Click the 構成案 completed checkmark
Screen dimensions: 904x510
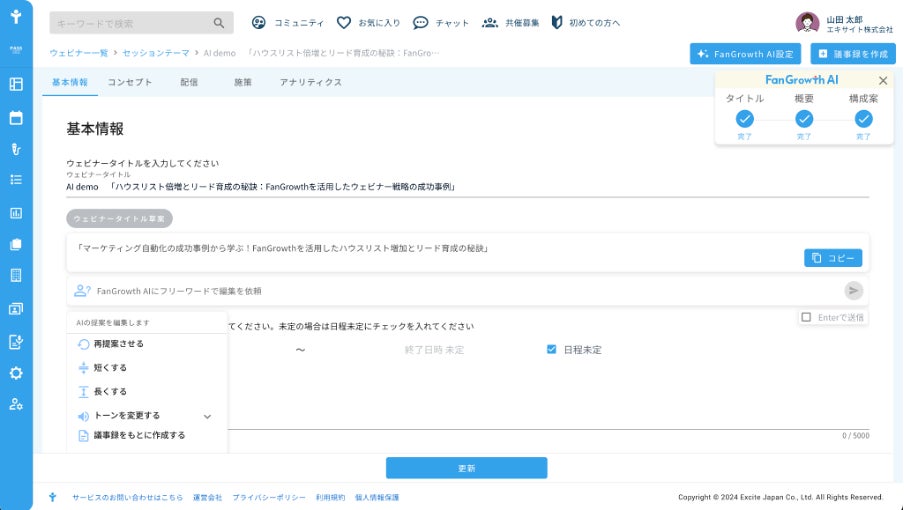point(863,119)
